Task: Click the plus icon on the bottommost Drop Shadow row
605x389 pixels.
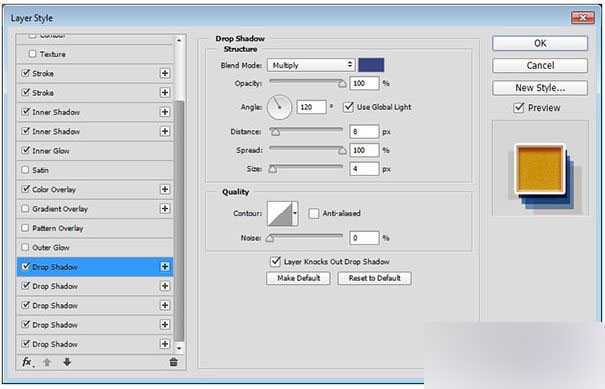Action: pyautogui.click(x=165, y=344)
